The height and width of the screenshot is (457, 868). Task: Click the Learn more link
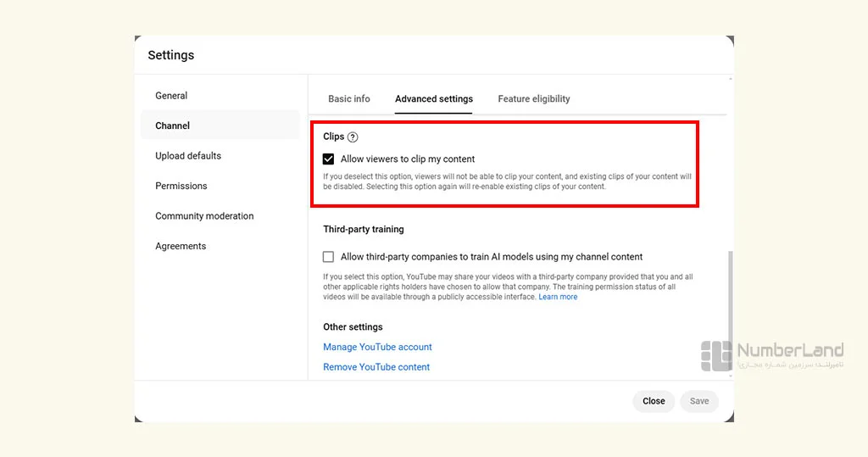coord(558,297)
